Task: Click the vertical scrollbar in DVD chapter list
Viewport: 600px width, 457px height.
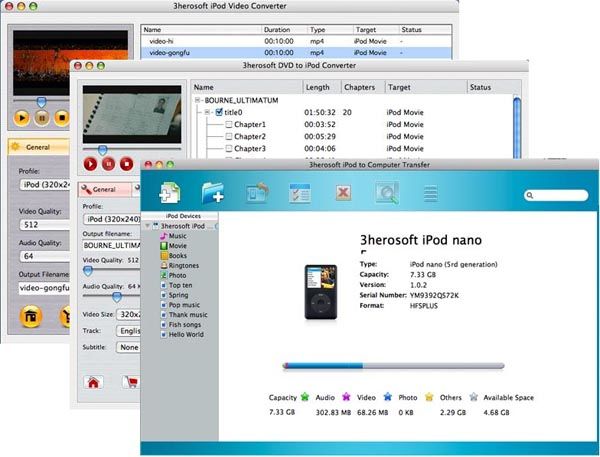Action: click(x=517, y=127)
